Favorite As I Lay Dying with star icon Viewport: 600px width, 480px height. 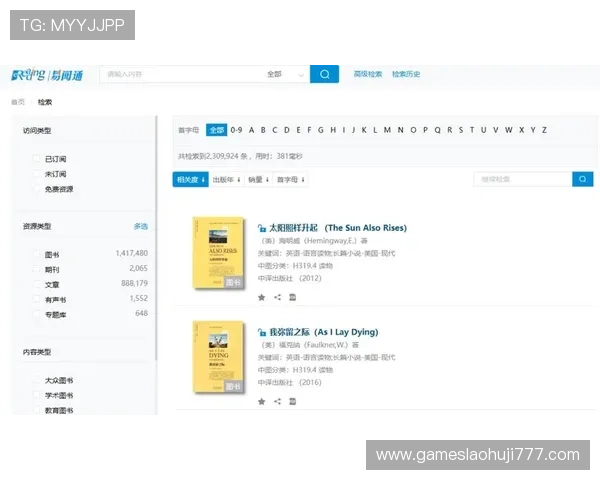262,402
